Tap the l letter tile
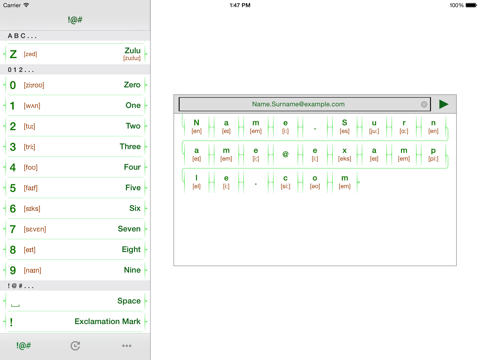 click(x=197, y=182)
